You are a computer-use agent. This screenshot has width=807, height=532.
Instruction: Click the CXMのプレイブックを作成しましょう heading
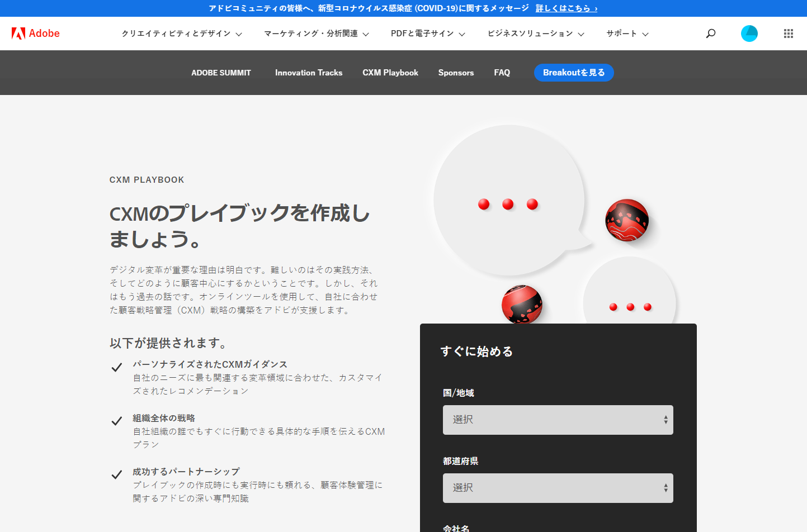pyautogui.click(x=239, y=226)
